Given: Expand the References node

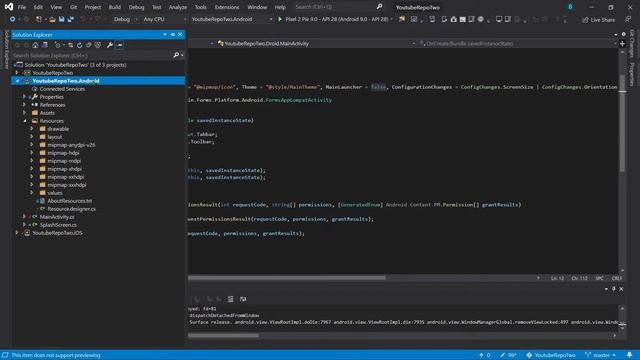Looking at the screenshot, I should 24,105.
